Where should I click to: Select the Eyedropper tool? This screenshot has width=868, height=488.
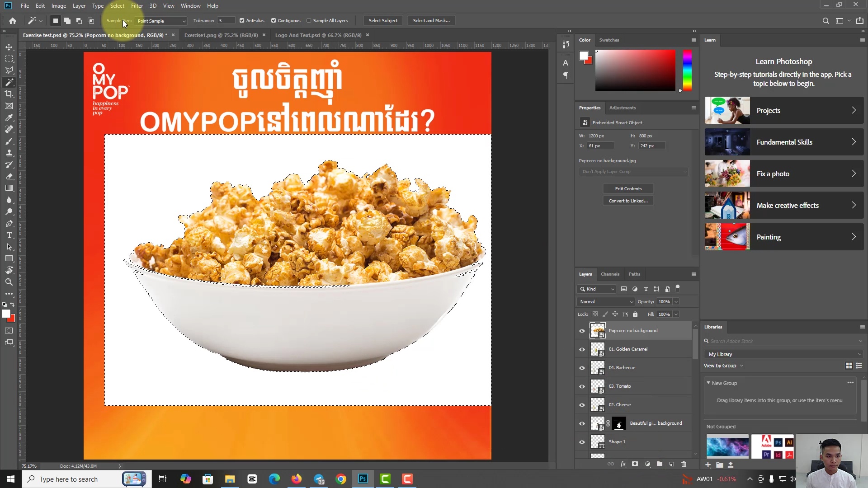9,117
